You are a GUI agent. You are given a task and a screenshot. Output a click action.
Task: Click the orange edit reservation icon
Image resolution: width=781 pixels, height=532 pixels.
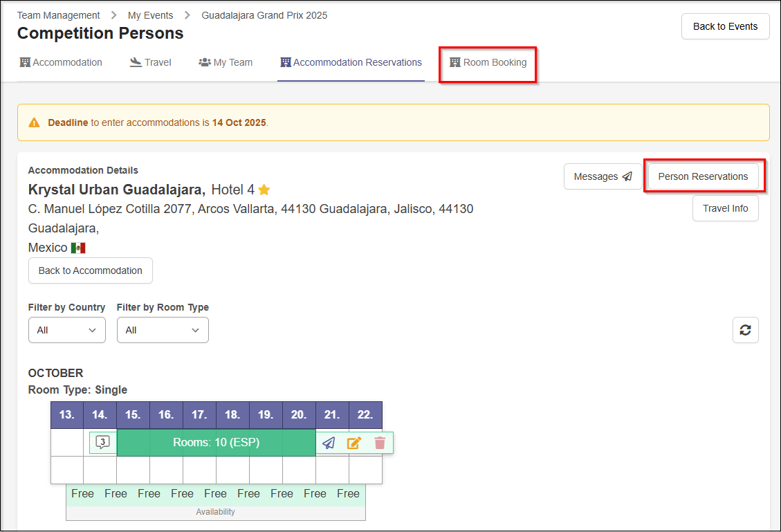pos(353,443)
